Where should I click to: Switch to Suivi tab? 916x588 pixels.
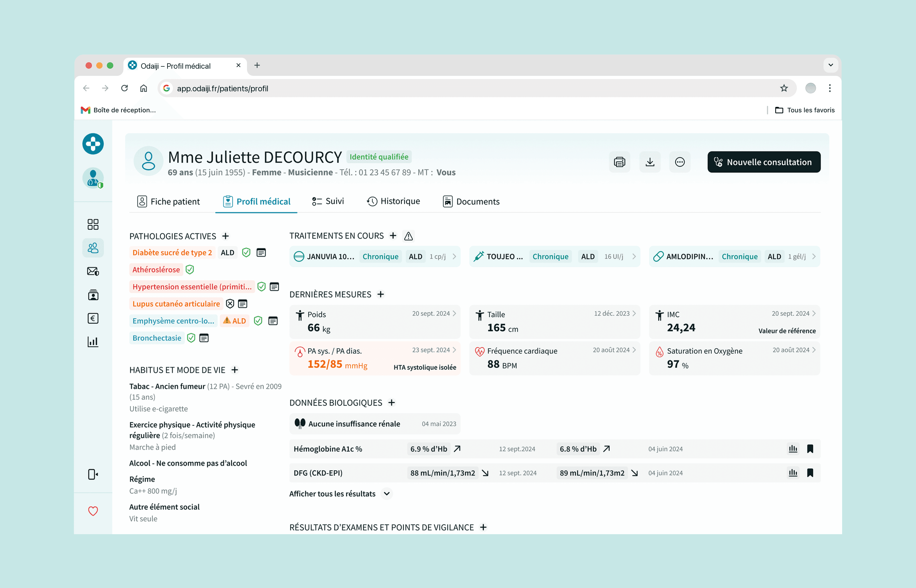click(x=328, y=201)
